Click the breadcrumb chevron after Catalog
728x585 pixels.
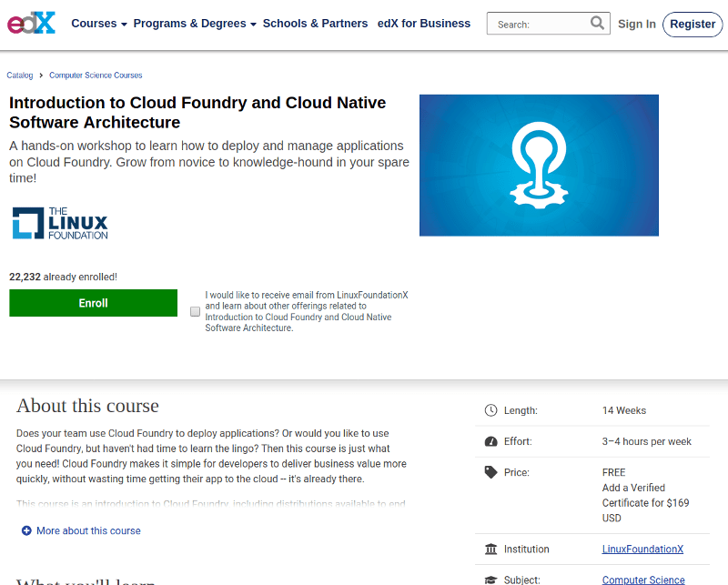coord(41,76)
